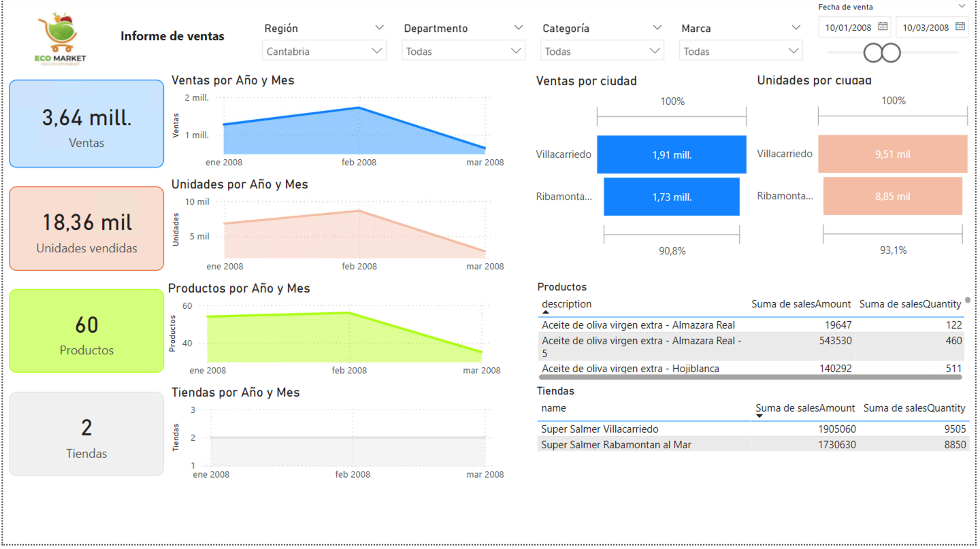
Task: Click the 122 quantity cell
Action: (x=954, y=325)
